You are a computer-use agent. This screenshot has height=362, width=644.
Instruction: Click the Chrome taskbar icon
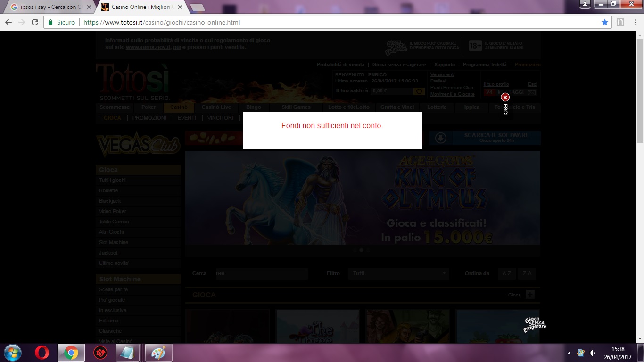click(x=71, y=353)
